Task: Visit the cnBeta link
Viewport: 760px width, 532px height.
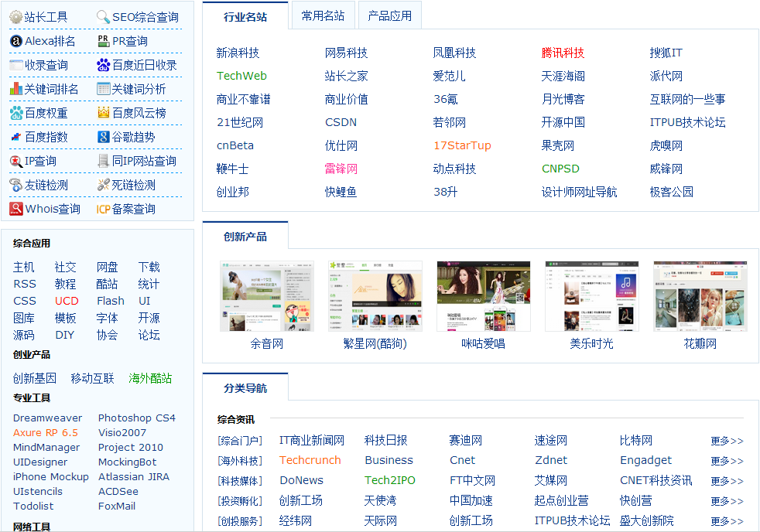Action: pos(235,145)
